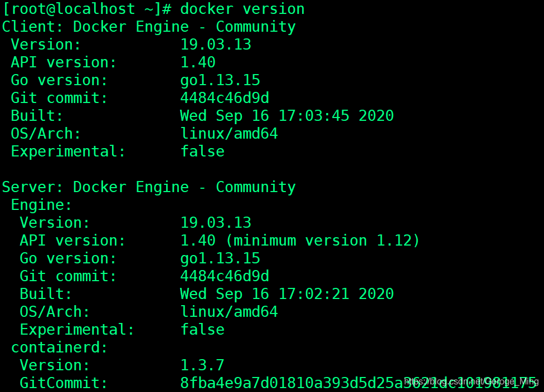Click the Client 'API version:' label
The height and width of the screenshot is (392, 544).
(x=64, y=62)
